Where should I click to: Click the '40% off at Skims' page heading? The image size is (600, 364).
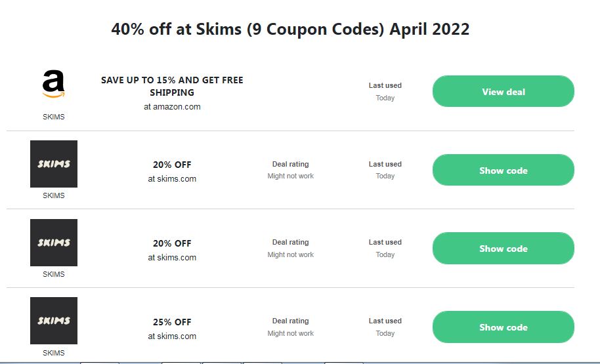290,30
